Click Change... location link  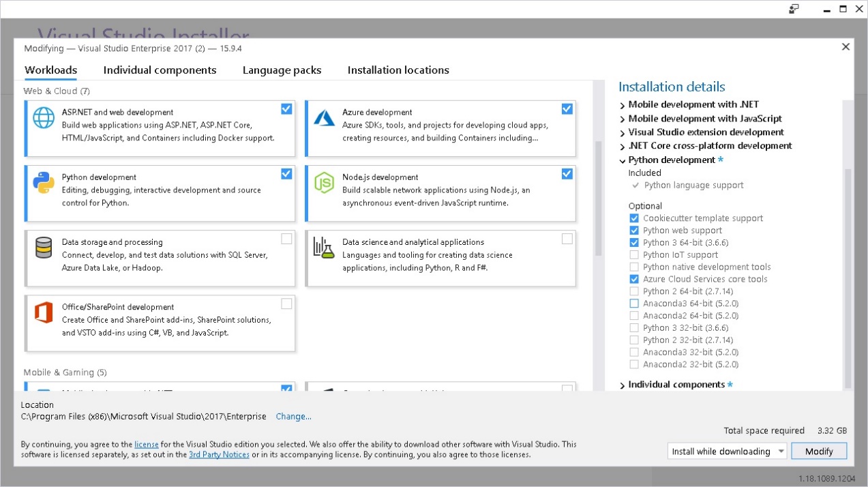[293, 417]
